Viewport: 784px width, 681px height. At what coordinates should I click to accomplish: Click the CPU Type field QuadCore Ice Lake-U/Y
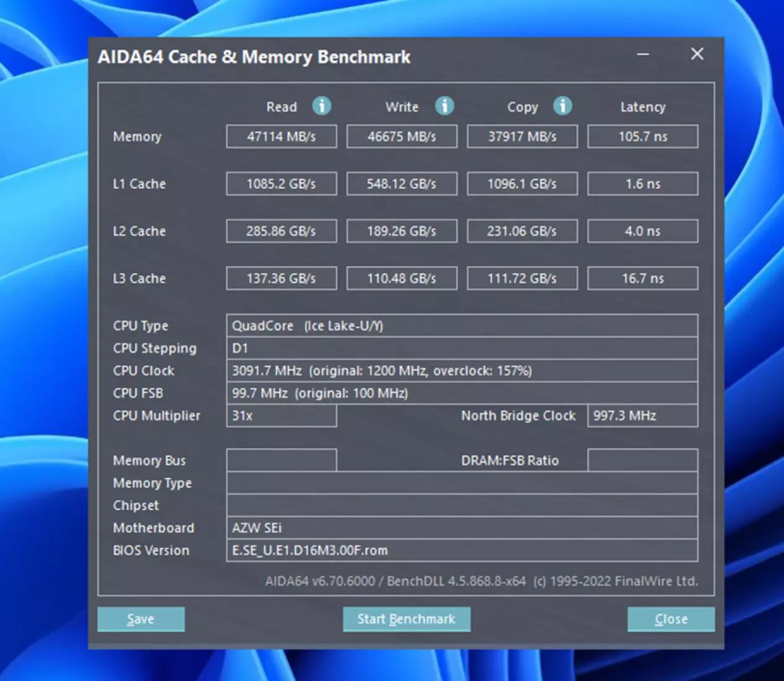click(462, 326)
